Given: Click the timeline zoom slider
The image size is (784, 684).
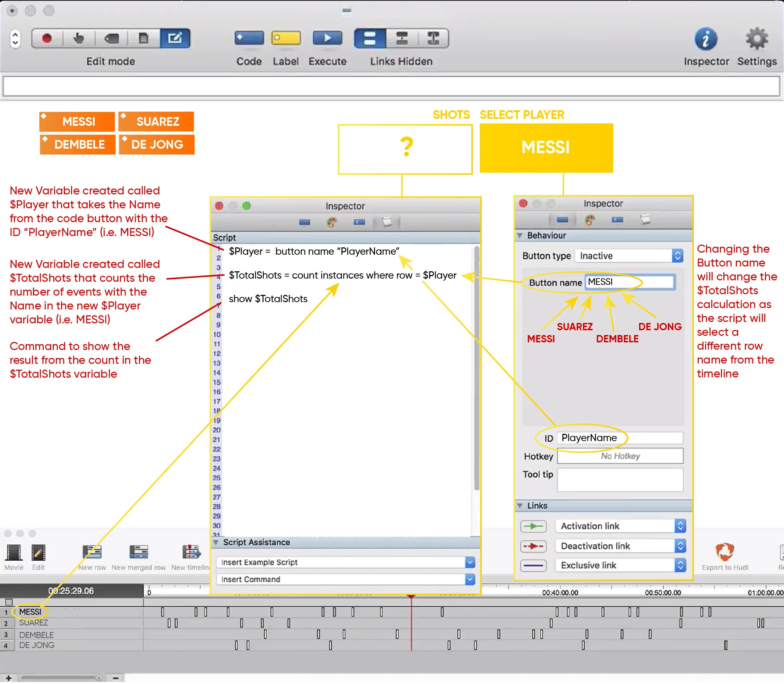Looking at the screenshot, I should [x=61, y=678].
